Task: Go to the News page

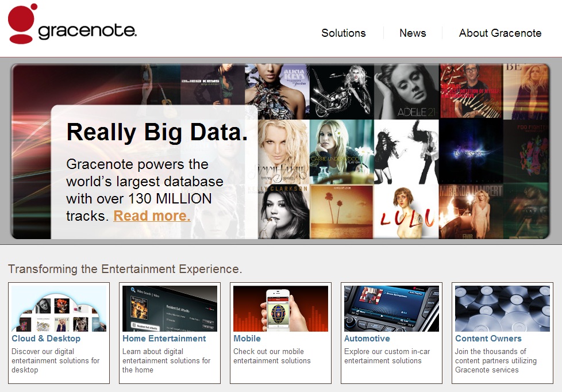Action: pyautogui.click(x=413, y=33)
